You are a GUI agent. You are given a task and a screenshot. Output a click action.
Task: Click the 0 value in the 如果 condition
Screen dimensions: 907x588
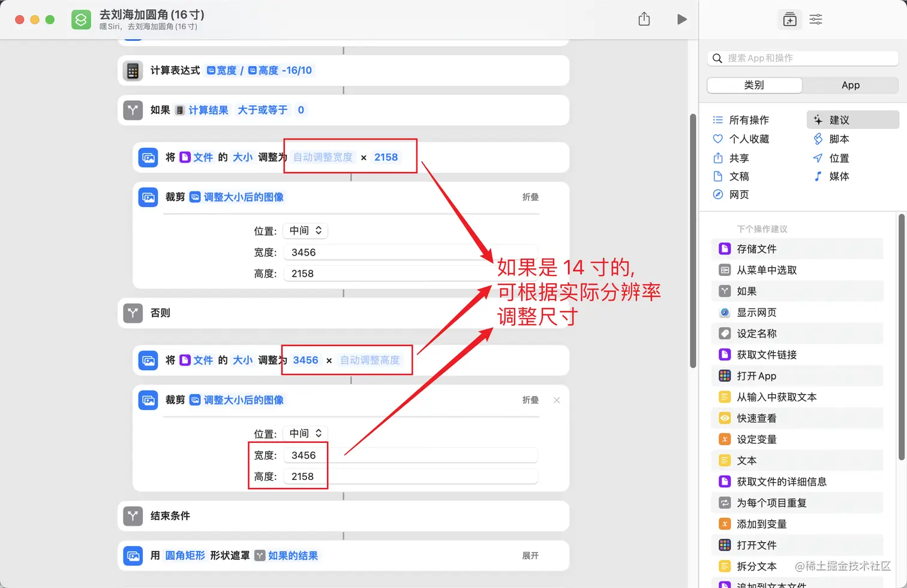click(301, 110)
